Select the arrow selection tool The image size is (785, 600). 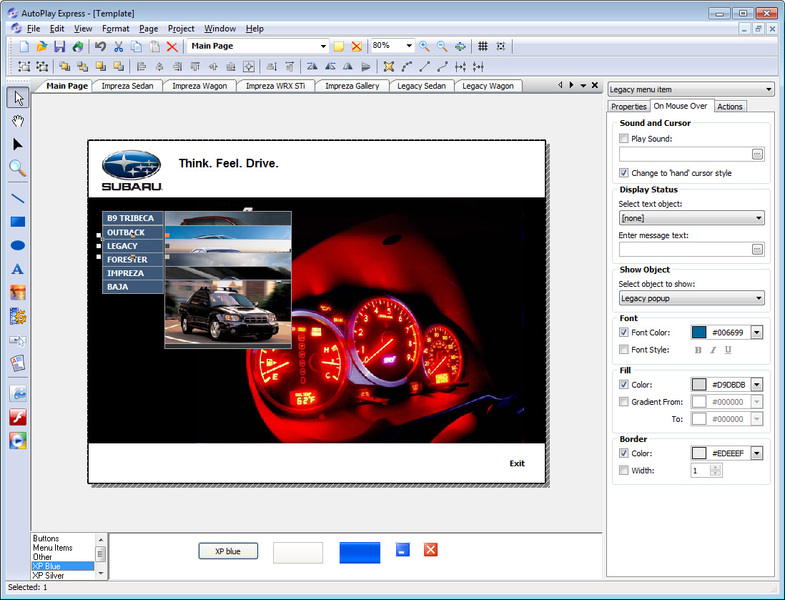click(18, 98)
